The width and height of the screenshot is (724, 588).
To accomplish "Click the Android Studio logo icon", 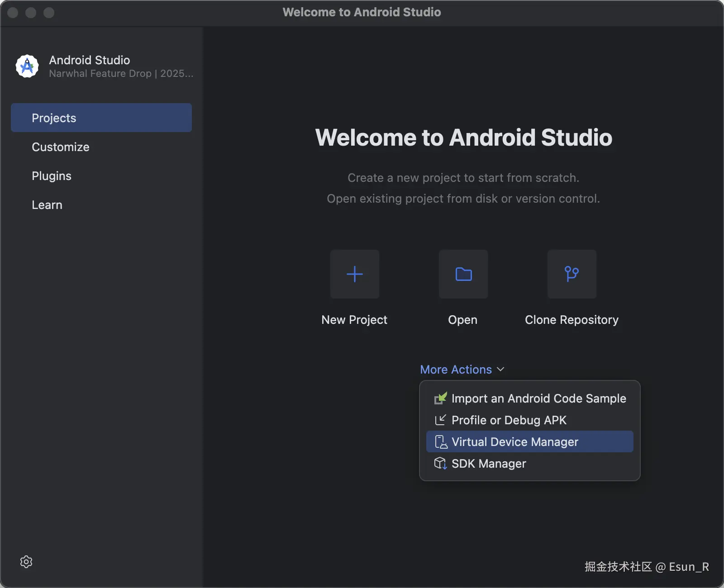I will [x=27, y=66].
